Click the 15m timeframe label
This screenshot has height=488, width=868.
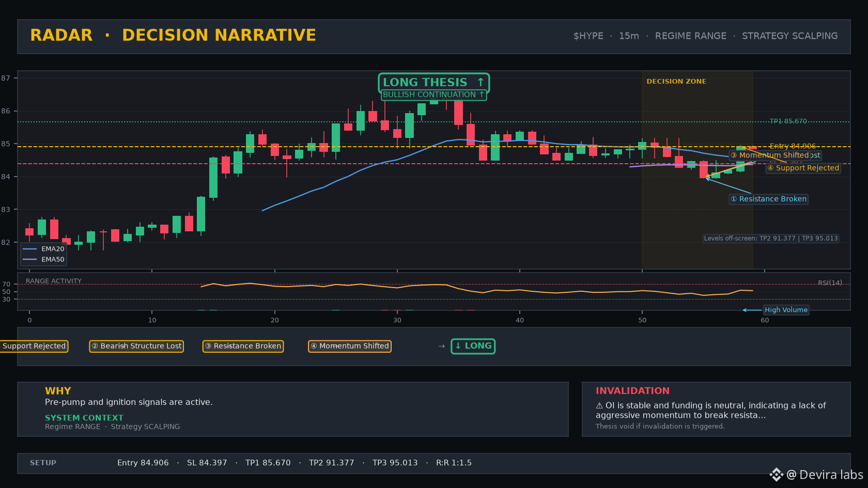[629, 36]
